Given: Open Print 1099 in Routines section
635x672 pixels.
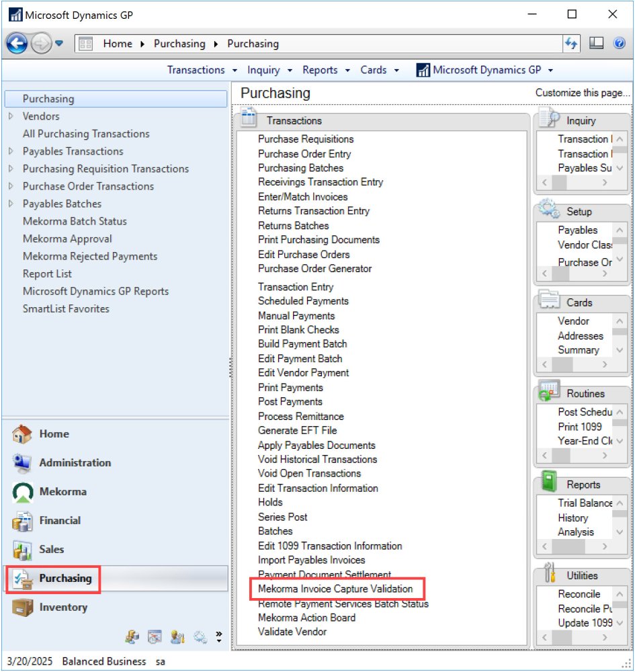Looking at the screenshot, I should coord(579,427).
